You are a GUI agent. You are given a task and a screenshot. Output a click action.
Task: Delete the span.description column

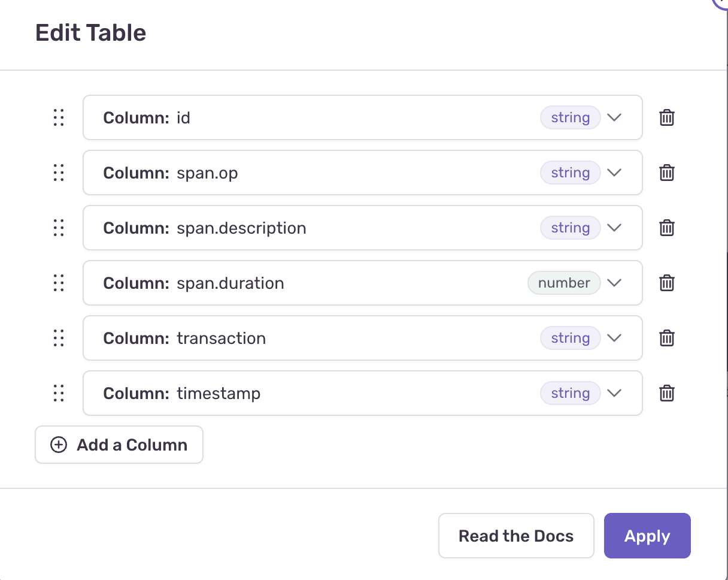[x=667, y=228]
